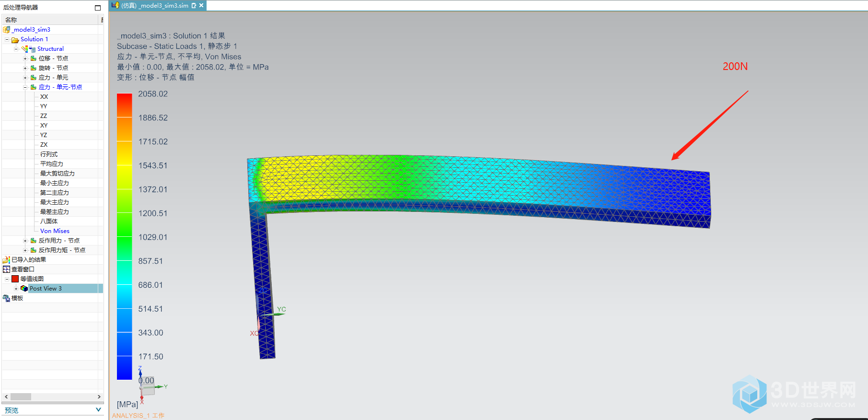Click the simulation icon on the file tab

pos(116,5)
